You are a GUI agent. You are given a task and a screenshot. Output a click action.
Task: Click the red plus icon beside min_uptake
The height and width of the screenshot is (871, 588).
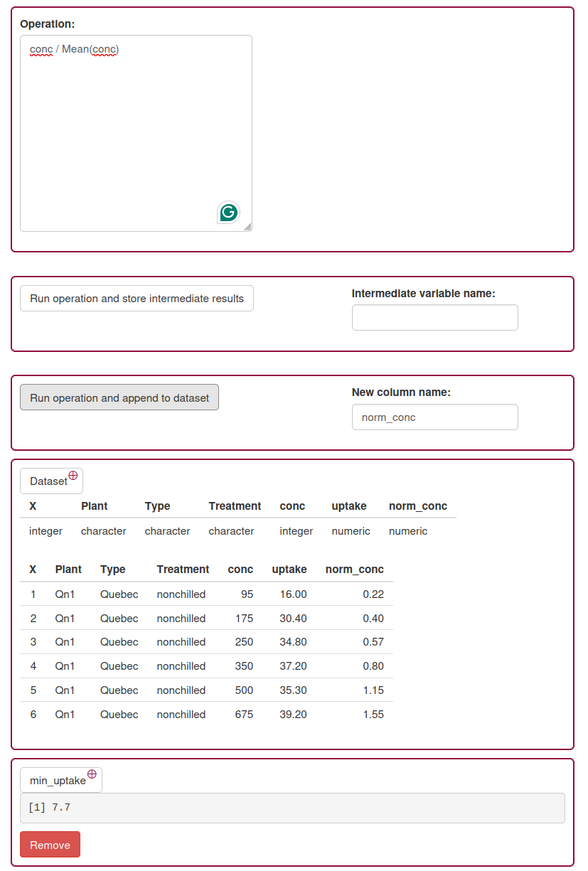92,774
